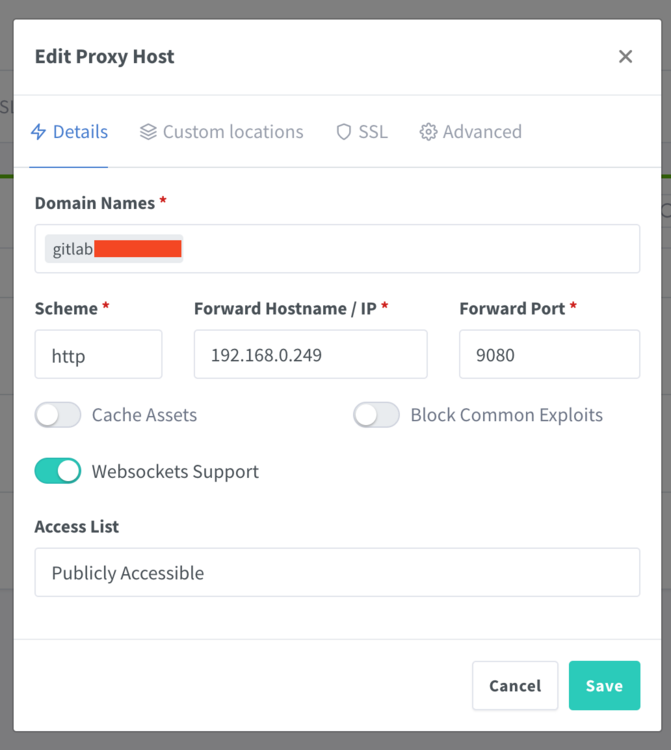Click the Domain Names input area
The image size is (671, 750).
tap(337, 249)
